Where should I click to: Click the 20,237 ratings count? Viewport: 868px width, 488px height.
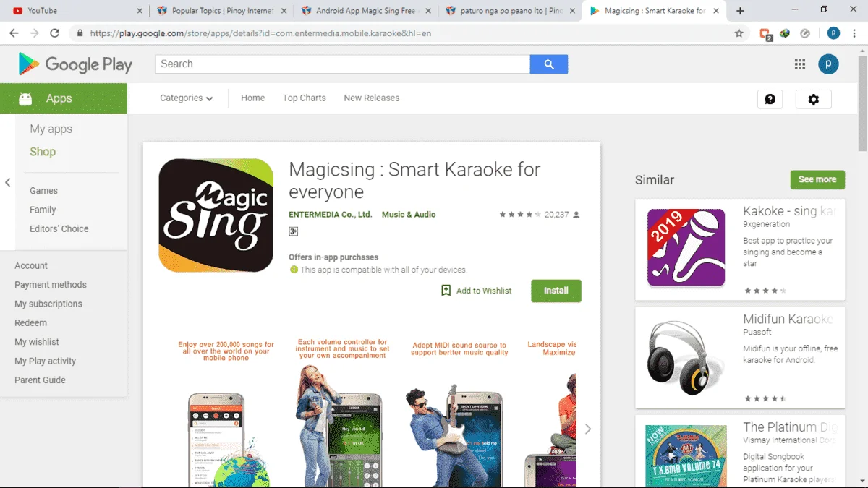(556, 215)
